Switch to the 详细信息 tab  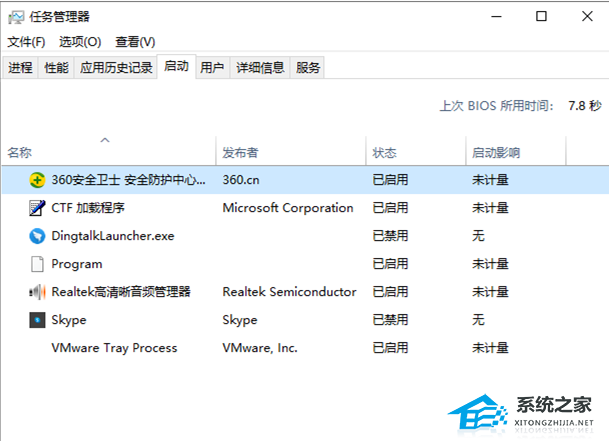[260, 68]
